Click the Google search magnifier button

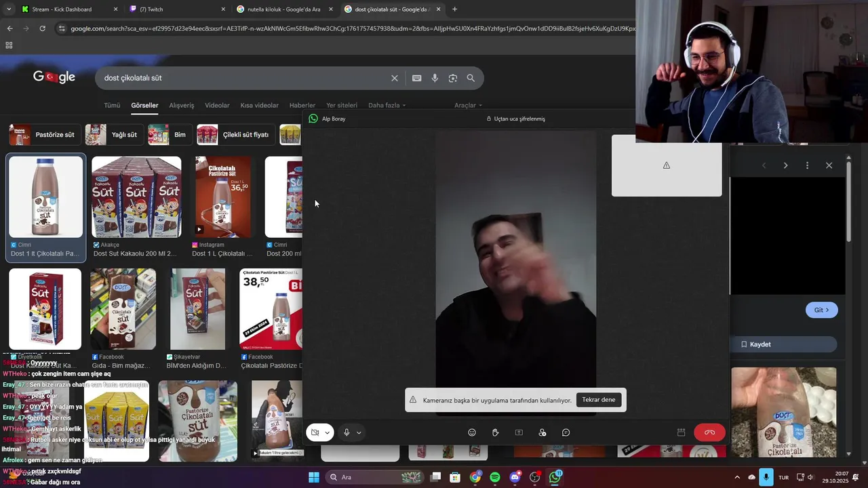point(471,78)
